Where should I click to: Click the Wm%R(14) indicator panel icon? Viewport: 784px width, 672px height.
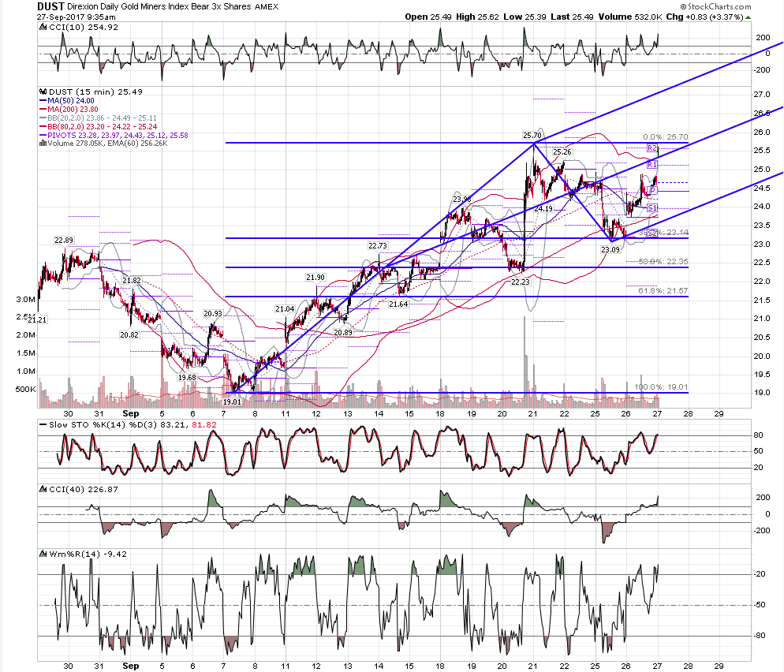pyautogui.click(x=43, y=554)
